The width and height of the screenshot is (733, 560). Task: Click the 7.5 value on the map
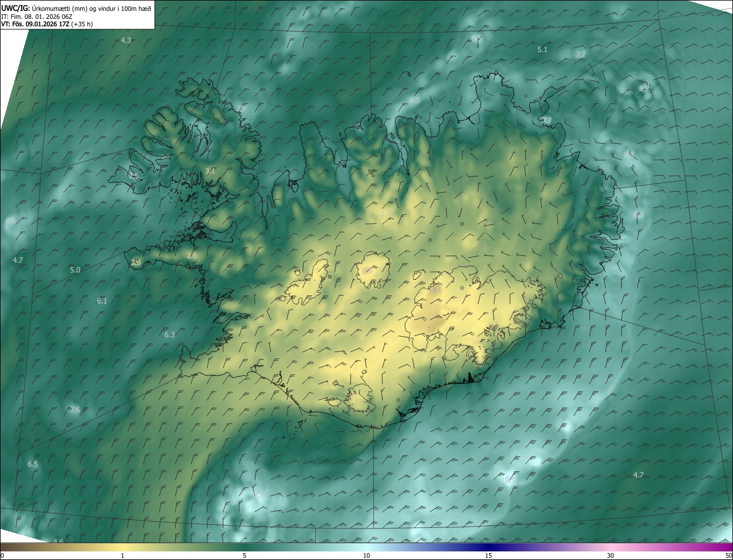tap(133, 176)
